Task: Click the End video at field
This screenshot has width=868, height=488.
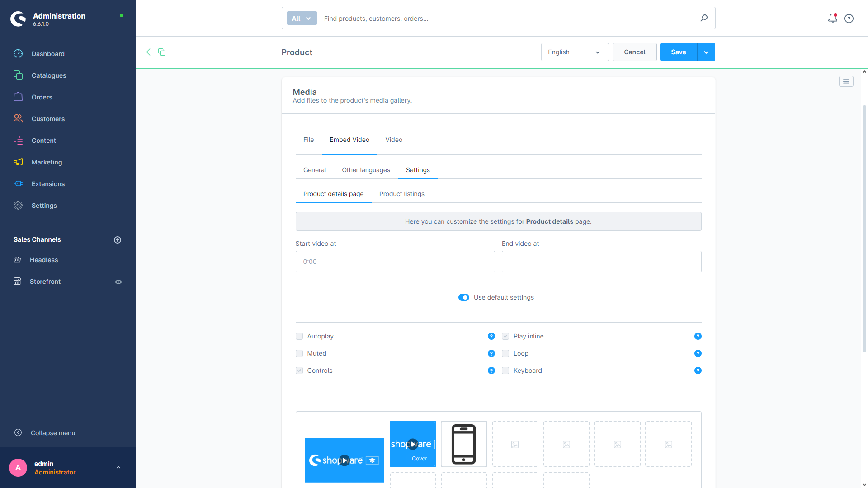Action: point(601,262)
